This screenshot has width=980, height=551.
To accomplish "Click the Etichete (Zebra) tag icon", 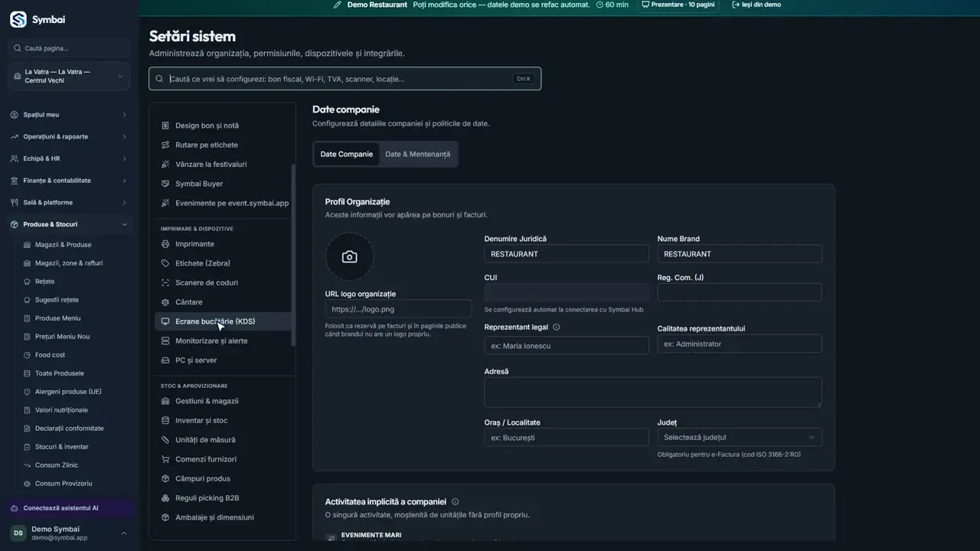I will tap(165, 263).
